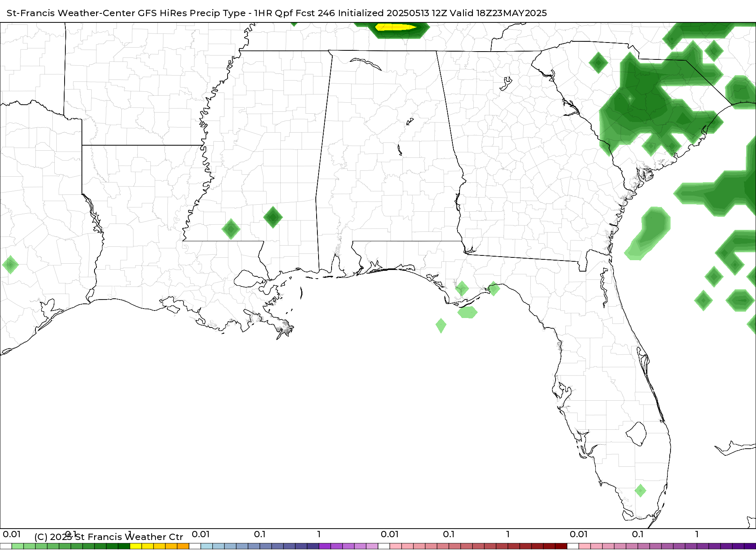Click the yellow heavy precipitation core on map
Image resolution: width=756 pixels, height=551 pixels.
(x=395, y=27)
